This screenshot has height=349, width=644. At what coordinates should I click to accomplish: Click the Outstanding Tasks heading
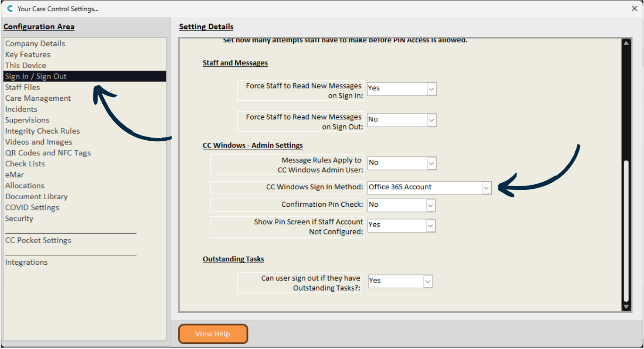click(x=233, y=259)
